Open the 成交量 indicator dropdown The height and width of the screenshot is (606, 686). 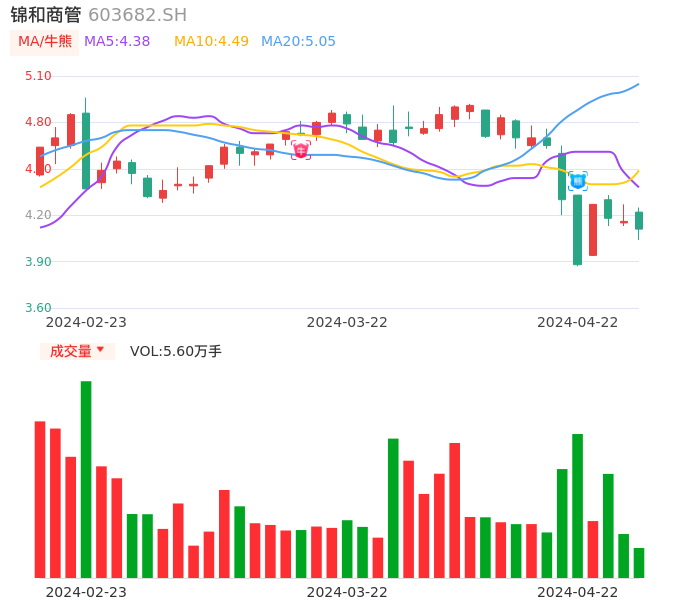click(77, 351)
